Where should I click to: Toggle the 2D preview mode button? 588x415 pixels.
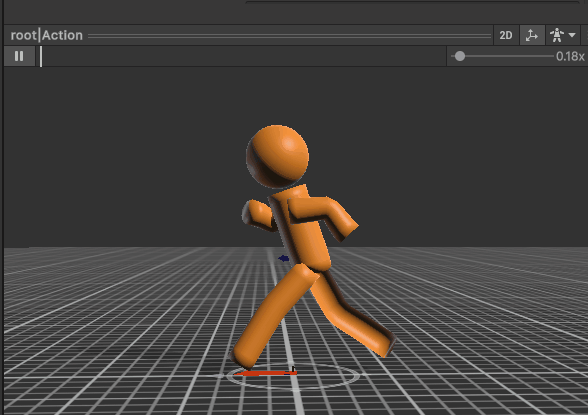click(x=506, y=35)
